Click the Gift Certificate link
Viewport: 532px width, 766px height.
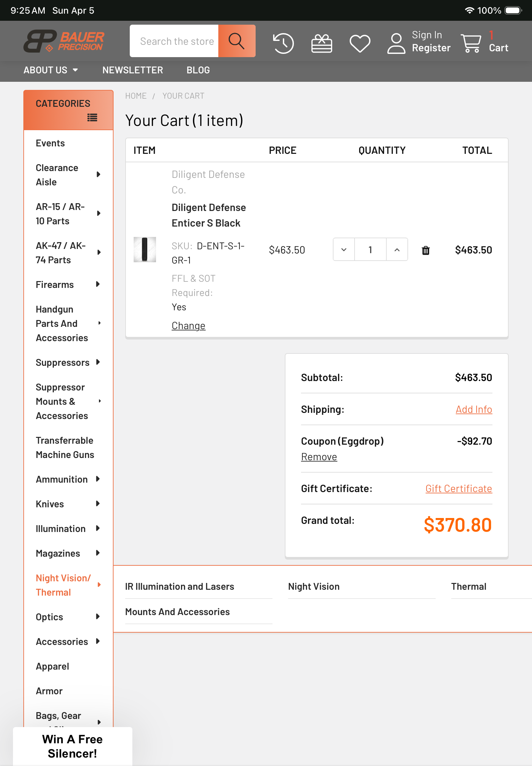459,489
